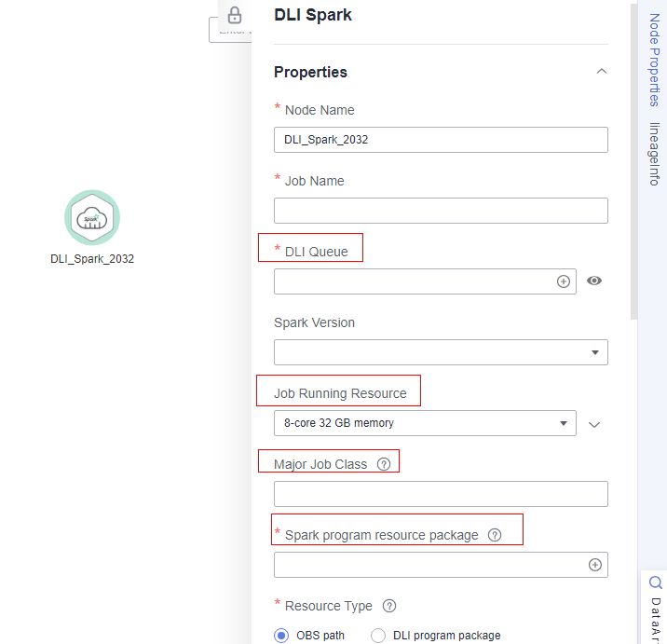The width and height of the screenshot is (667, 644).
Task: Select the OBS path radio button
Action: pos(282,636)
